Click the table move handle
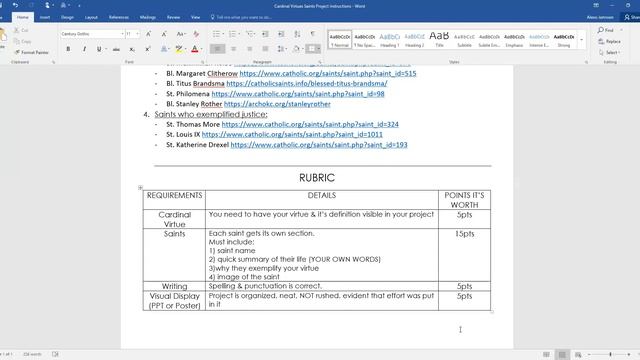Image resolution: width=640 pixels, height=360 pixels. click(140, 188)
